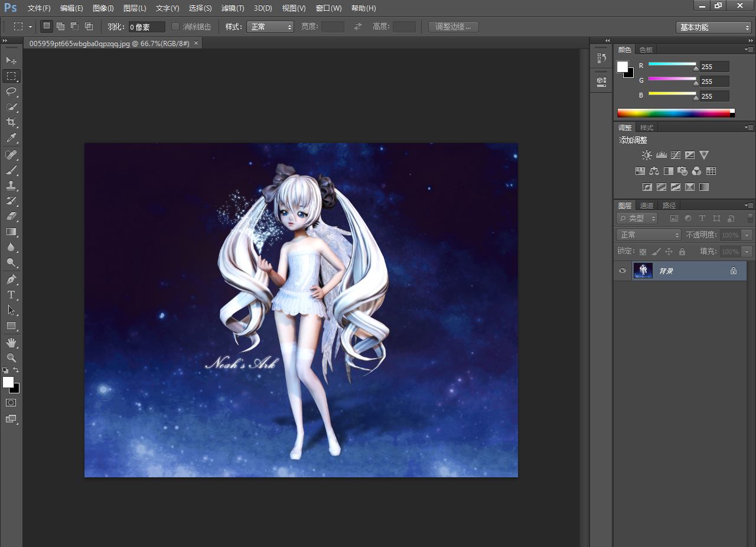Image resolution: width=756 pixels, height=547 pixels.
Task: Activate the Pen tool
Action: point(11,279)
